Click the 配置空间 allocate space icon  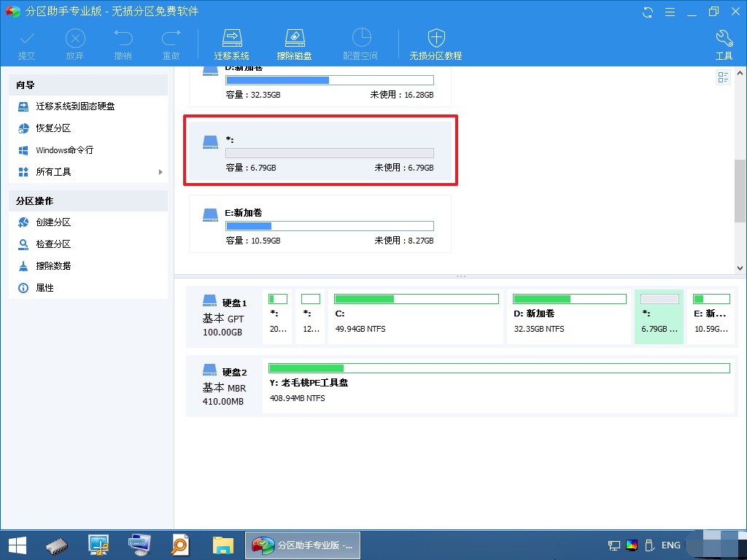point(360,44)
